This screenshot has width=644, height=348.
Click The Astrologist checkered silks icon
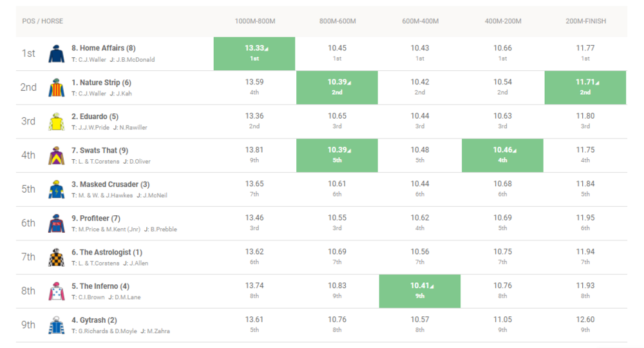(x=57, y=257)
